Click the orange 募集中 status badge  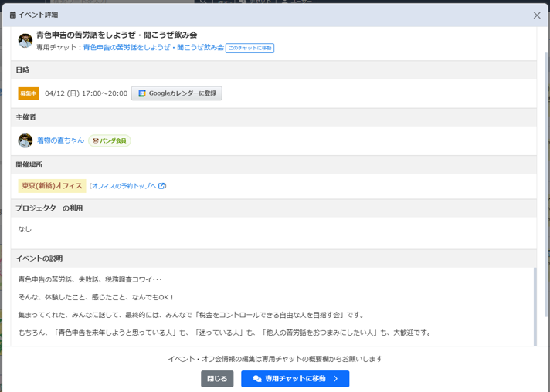(29, 93)
